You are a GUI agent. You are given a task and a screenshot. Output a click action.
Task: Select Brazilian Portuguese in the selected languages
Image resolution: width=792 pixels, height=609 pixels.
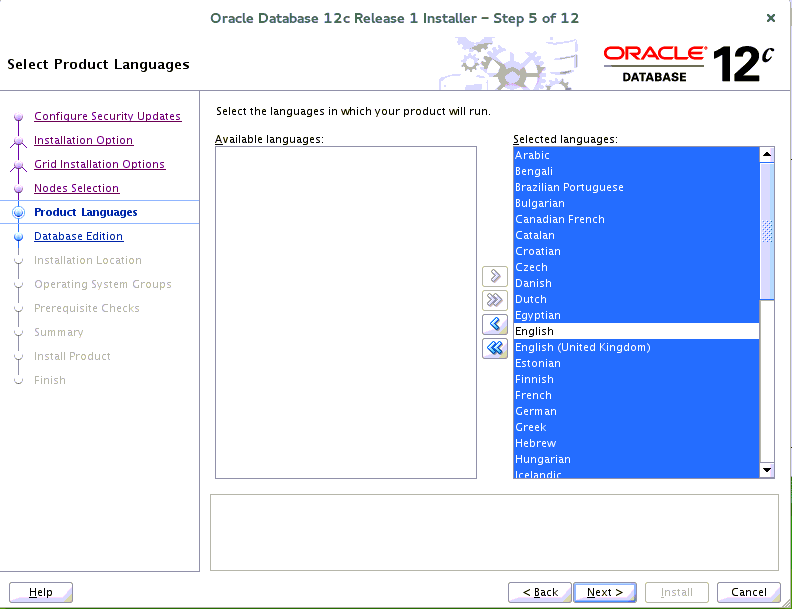569,187
